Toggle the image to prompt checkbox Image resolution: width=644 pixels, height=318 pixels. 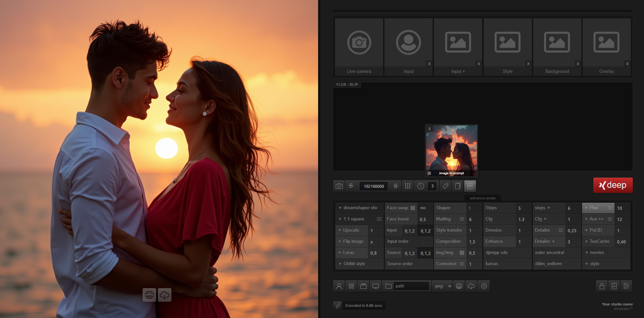click(429, 173)
